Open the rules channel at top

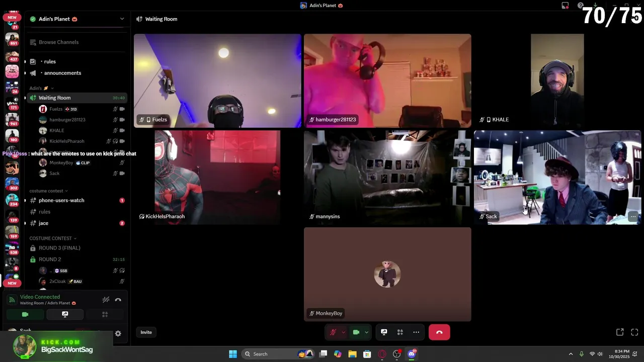click(76, 61)
